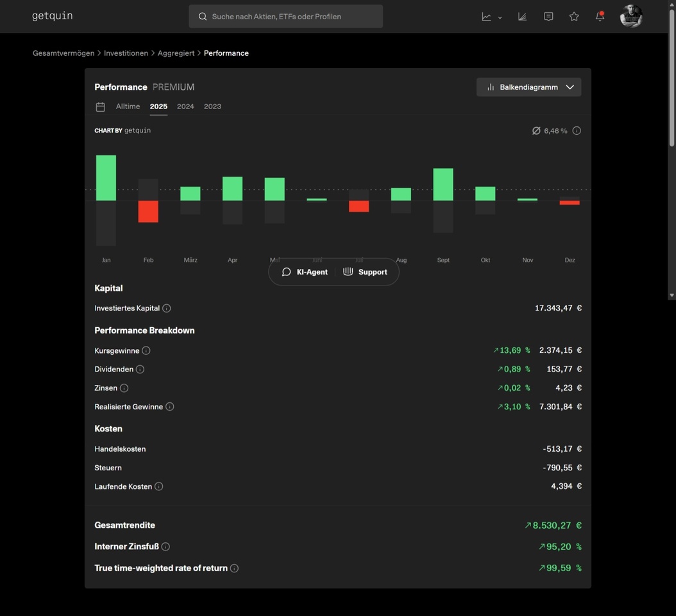Select the Alltime period tab
Image resolution: width=676 pixels, height=616 pixels.
(x=128, y=107)
